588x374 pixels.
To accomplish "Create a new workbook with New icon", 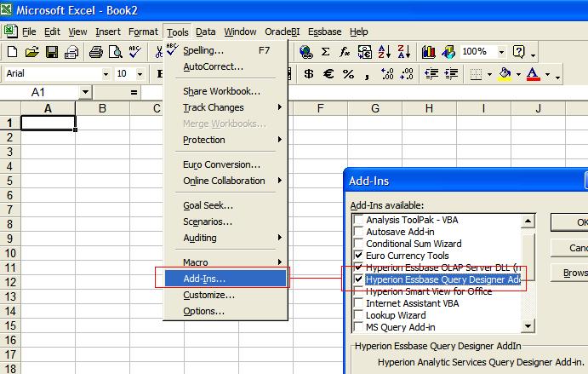I will (x=12, y=51).
